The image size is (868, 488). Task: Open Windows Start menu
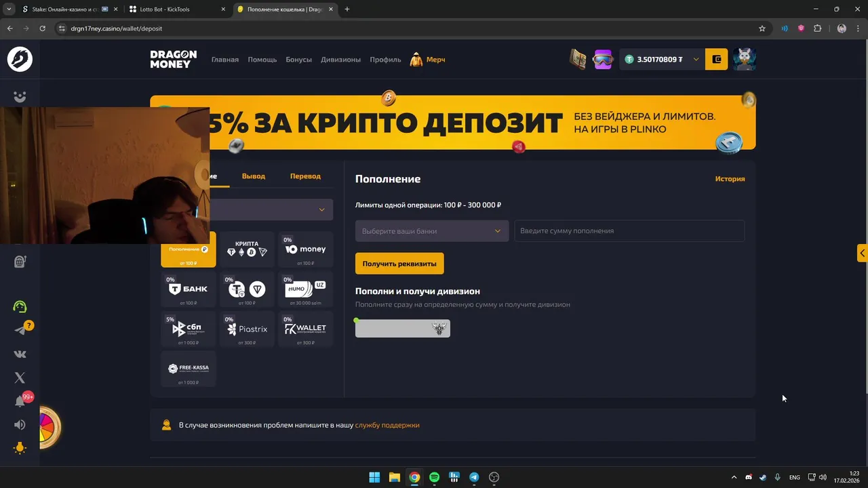coord(374,477)
